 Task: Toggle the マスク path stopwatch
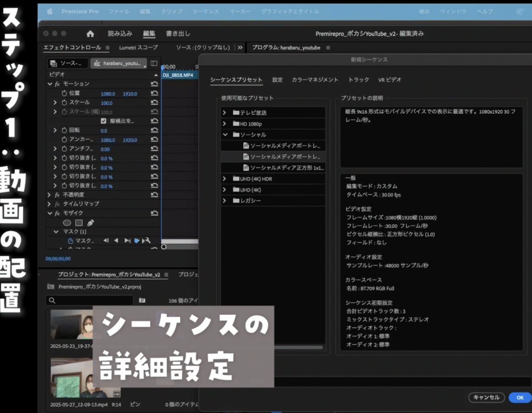click(x=70, y=241)
